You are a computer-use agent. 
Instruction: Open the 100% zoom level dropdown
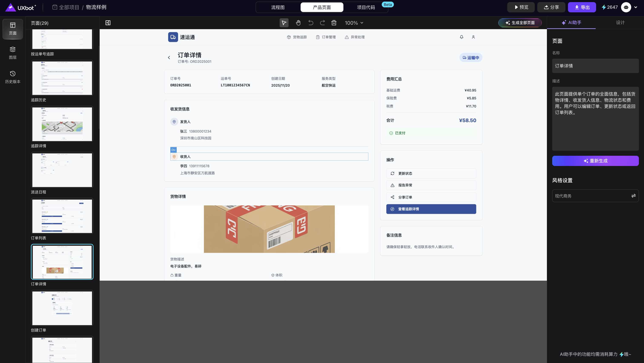[354, 23]
